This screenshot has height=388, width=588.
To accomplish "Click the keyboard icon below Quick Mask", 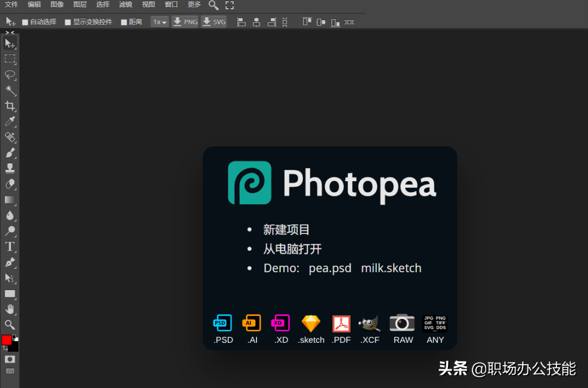I will 10,371.
